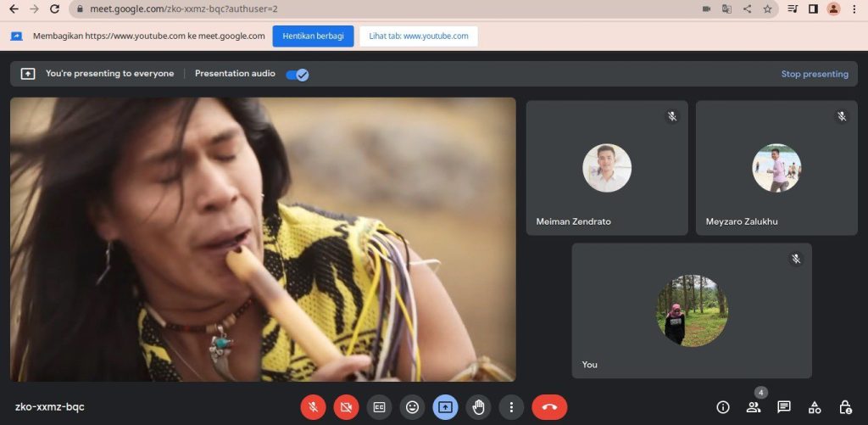Open host controls lock icon
Viewport: 868px width, 425px height.
pyautogui.click(x=845, y=407)
